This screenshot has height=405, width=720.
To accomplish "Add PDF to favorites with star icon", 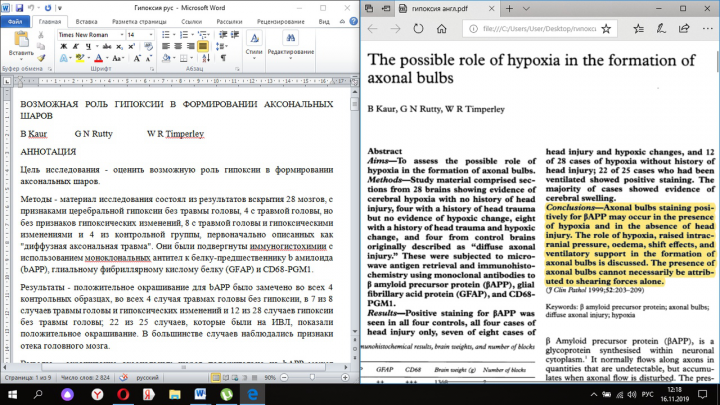I will [x=606, y=29].
